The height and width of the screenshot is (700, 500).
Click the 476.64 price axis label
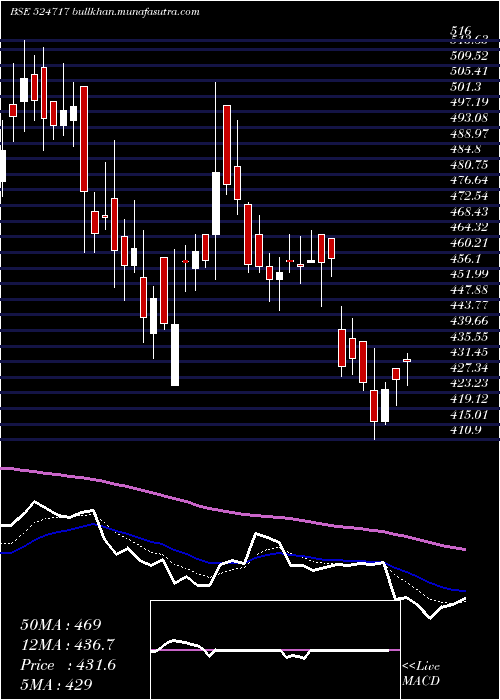click(x=470, y=181)
